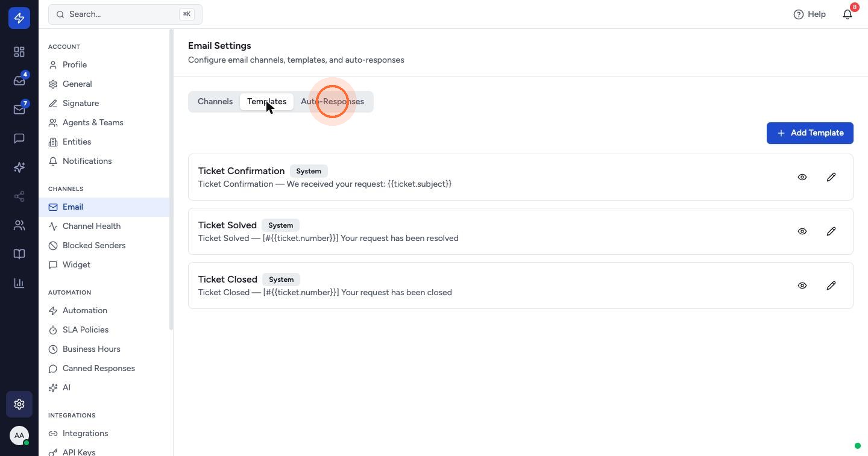
Task: Switch to the Channels tab
Action: (x=215, y=101)
